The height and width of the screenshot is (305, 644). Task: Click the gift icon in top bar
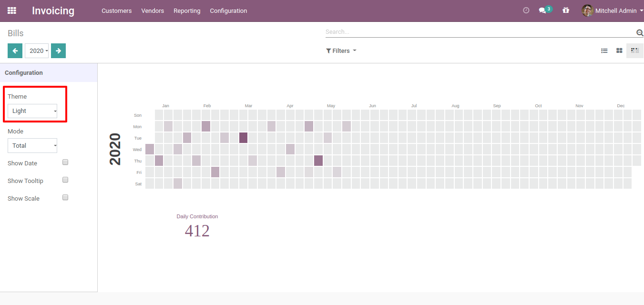[x=566, y=10]
